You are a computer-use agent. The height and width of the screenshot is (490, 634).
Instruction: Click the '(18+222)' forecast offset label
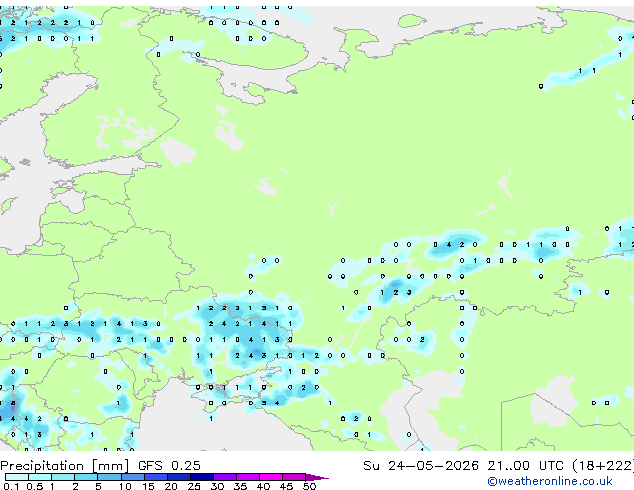click(x=603, y=466)
